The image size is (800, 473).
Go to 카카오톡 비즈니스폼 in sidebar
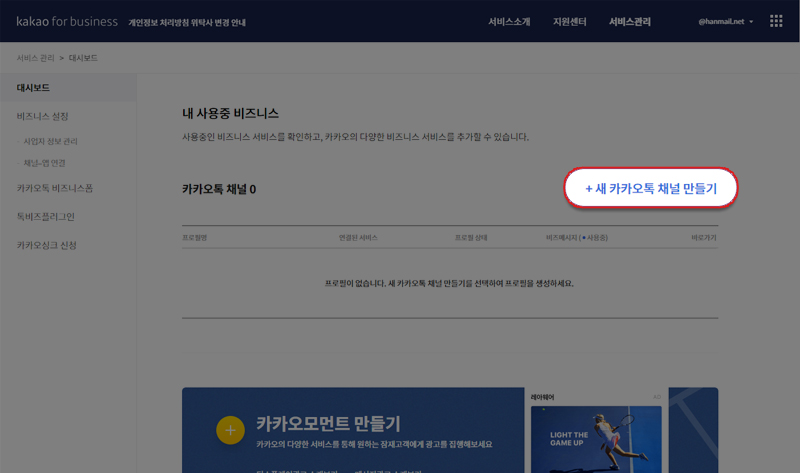coord(55,188)
